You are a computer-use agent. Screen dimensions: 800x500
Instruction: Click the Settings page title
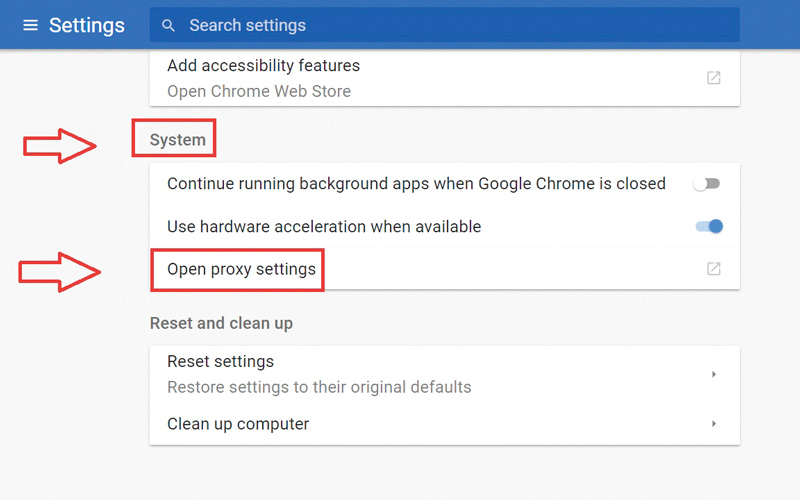tap(87, 25)
